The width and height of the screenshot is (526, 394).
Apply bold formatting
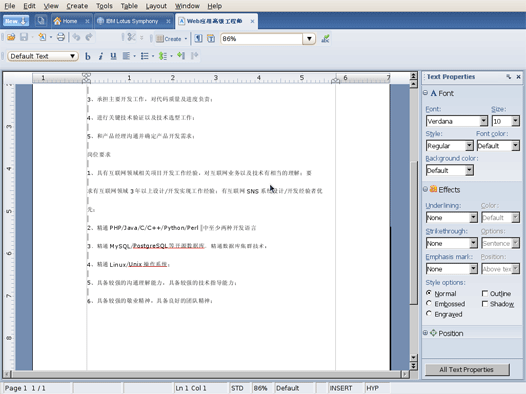click(x=88, y=56)
